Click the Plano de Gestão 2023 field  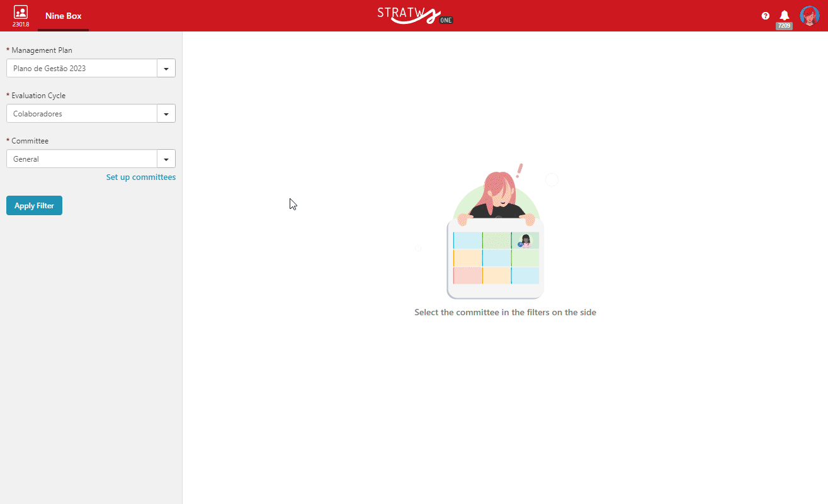click(x=82, y=68)
